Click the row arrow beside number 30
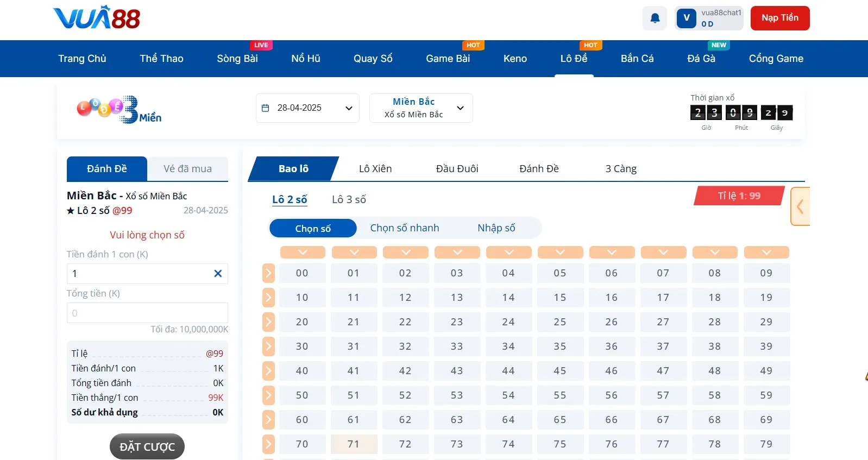 pos(268,346)
